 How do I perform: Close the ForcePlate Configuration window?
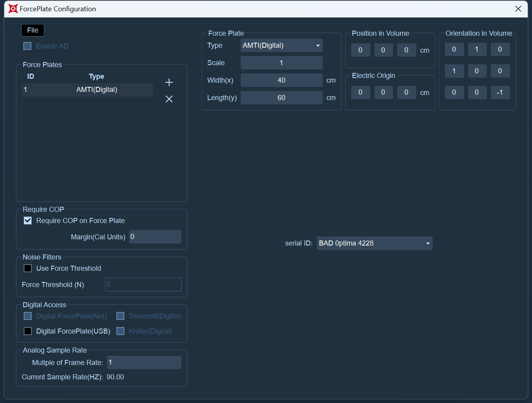(518, 9)
